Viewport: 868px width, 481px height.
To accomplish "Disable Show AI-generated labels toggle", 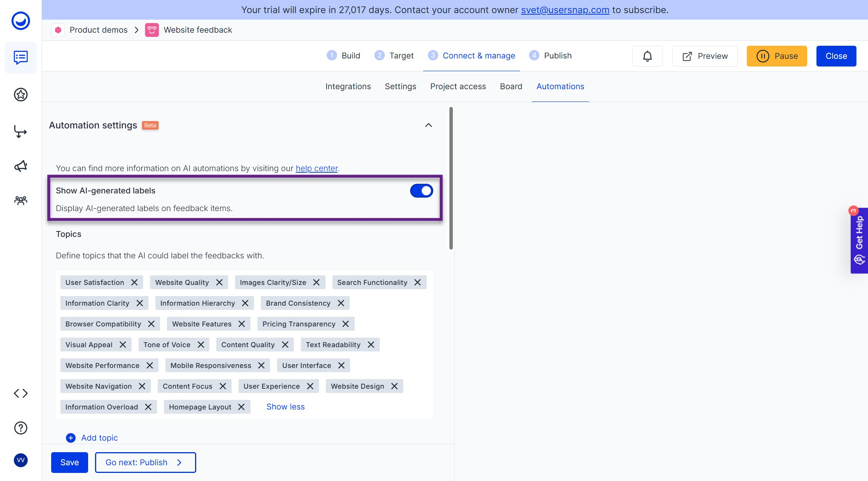I will (x=421, y=191).
